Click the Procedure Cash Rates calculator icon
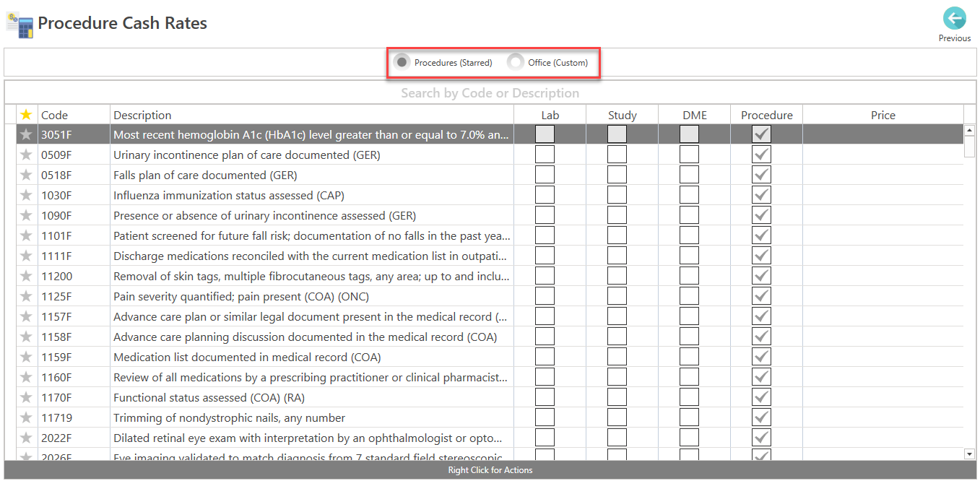 pyautogui.click(x=19, y=25)
